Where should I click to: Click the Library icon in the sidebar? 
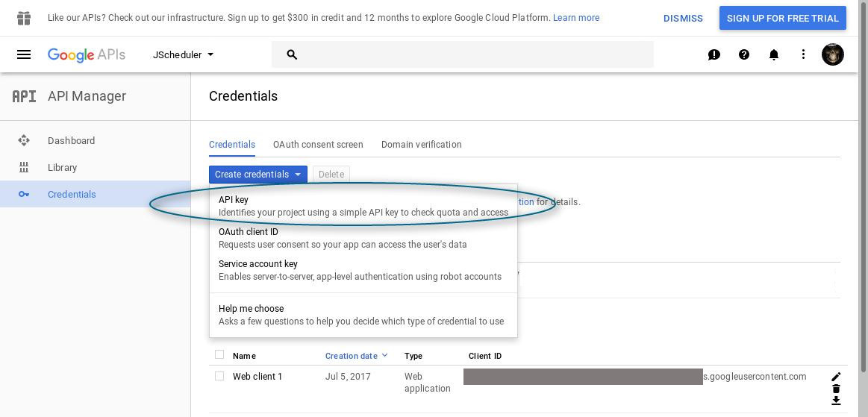point(24,168)
